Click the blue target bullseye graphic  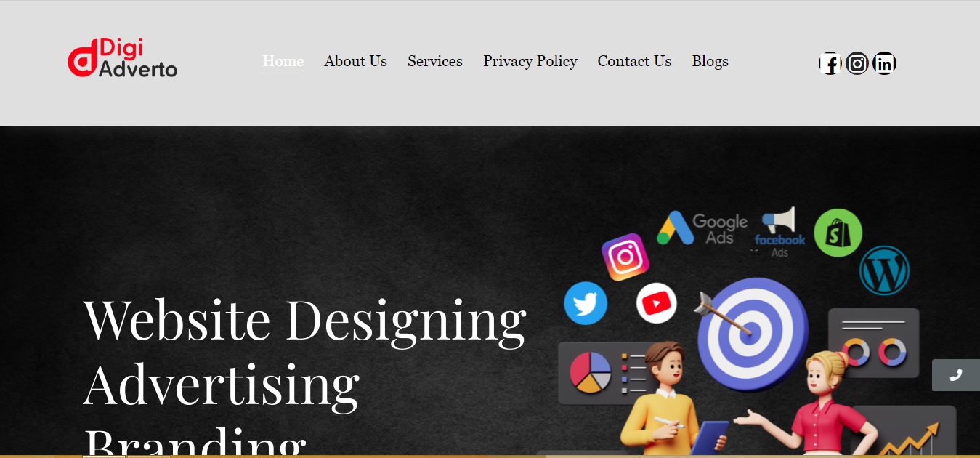click(x=753, y=334)
